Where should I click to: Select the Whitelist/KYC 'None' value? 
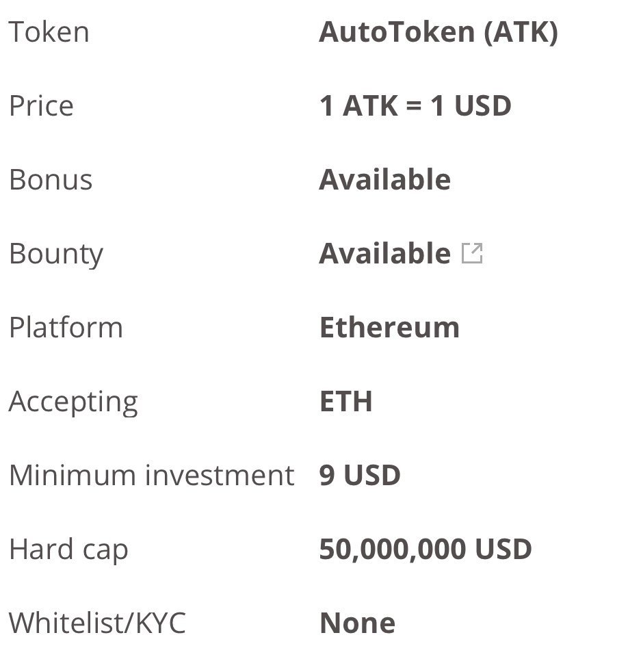coord(357,623)
